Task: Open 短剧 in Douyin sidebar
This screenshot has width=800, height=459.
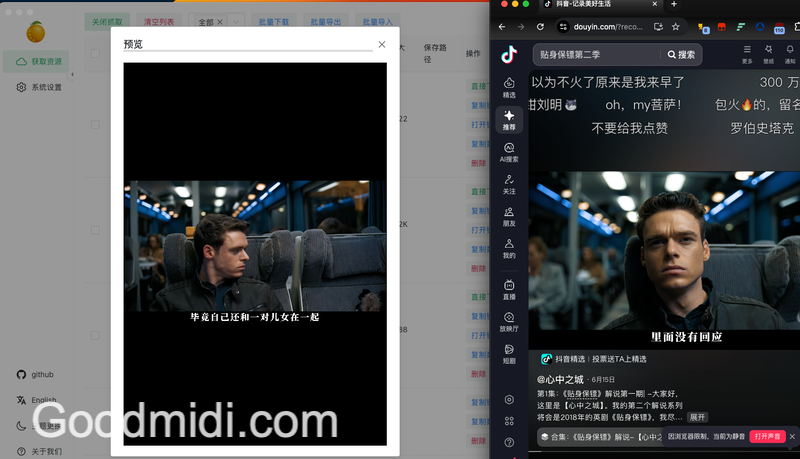Action: (x=509, y=354)
